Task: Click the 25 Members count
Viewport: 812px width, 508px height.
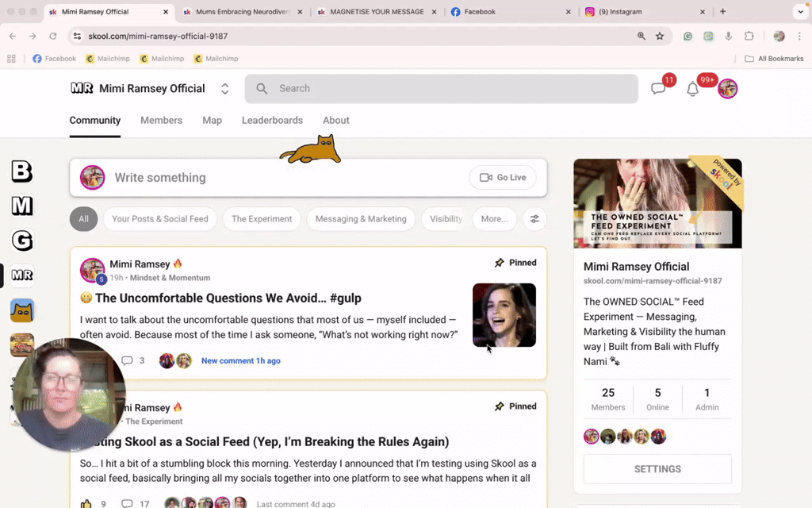Action: 608,399
